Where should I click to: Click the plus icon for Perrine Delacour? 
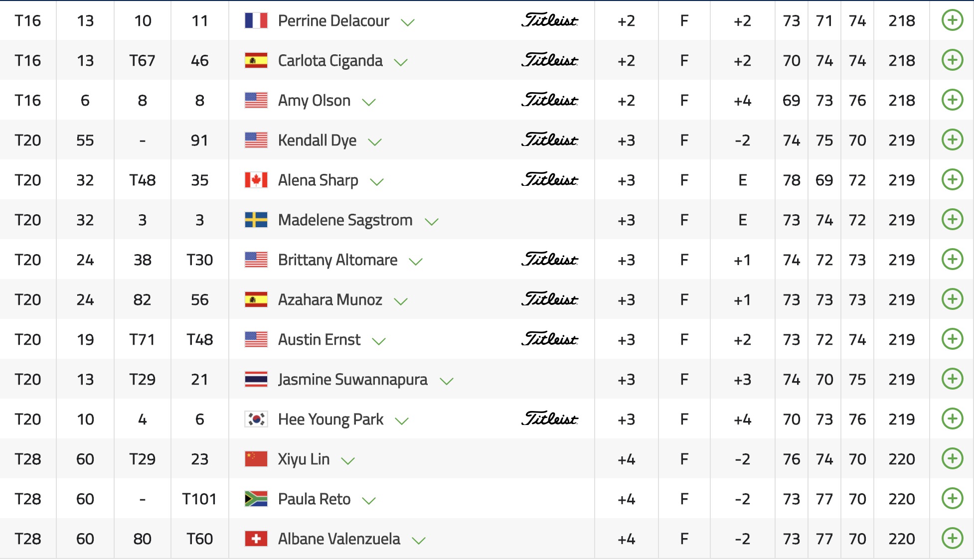tap(952, 20)
